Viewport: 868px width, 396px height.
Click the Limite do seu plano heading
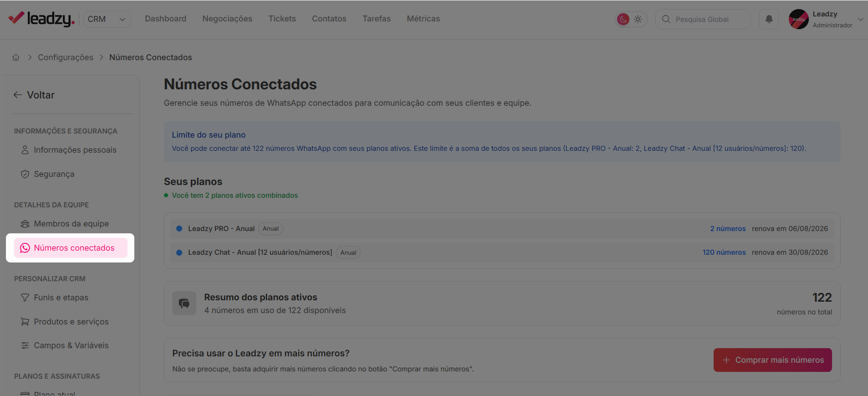209,135
